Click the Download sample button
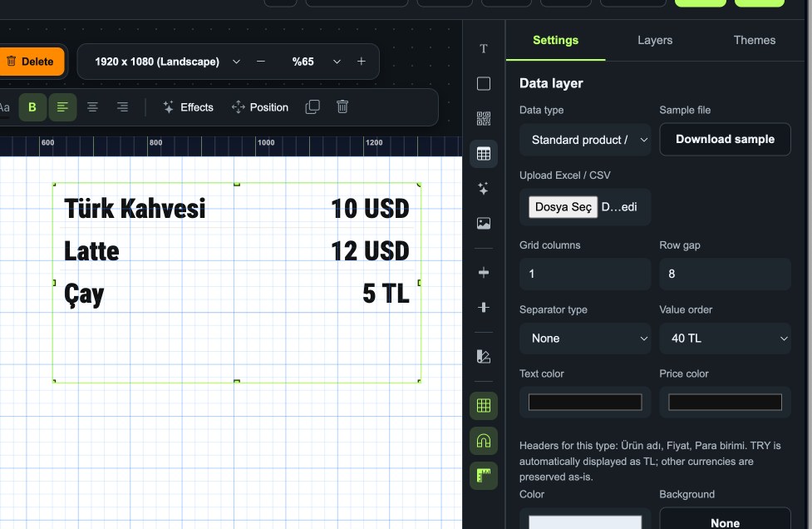Screen dimensions: 812x529 click(x=725, y=140)
